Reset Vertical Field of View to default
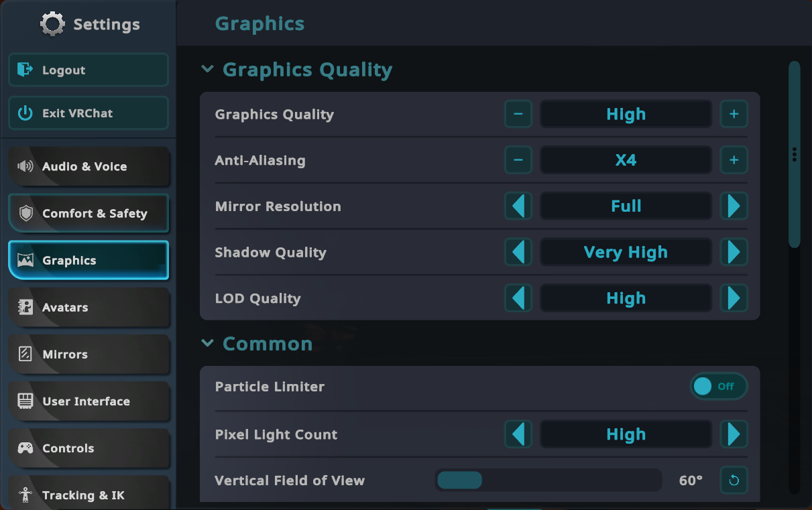The image size is (812, 510). tap(734, 481)
